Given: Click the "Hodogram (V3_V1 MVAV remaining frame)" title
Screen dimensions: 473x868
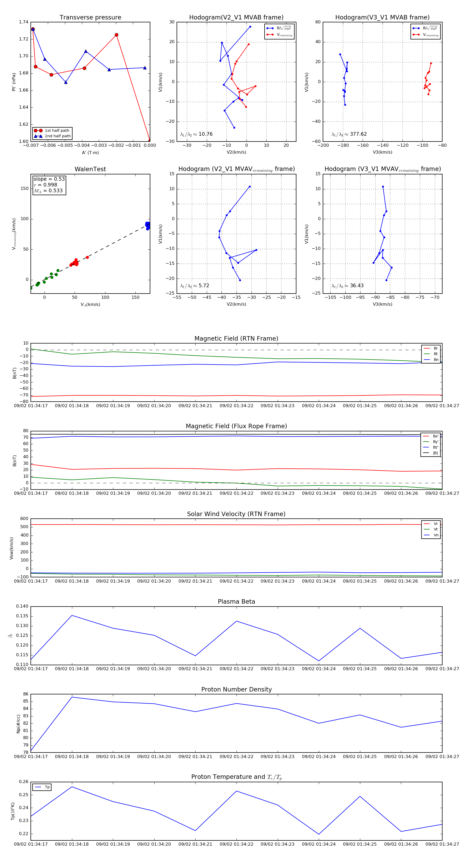Looking at the screenshot, I should click(382, 169).
